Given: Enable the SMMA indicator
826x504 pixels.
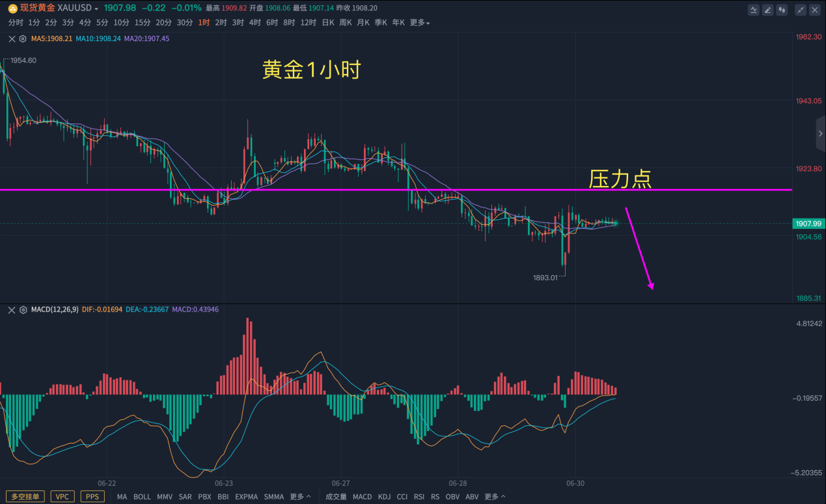Looking at the screenshot, I should point(274,497).
